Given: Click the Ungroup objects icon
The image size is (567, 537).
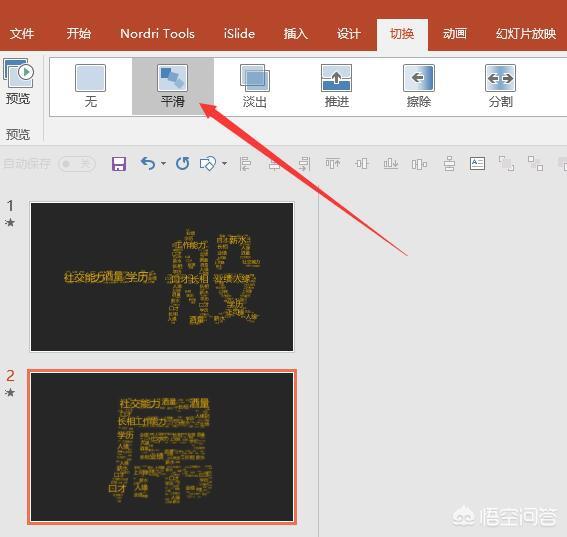Looking at the screenshot, I should click(535, 163).
